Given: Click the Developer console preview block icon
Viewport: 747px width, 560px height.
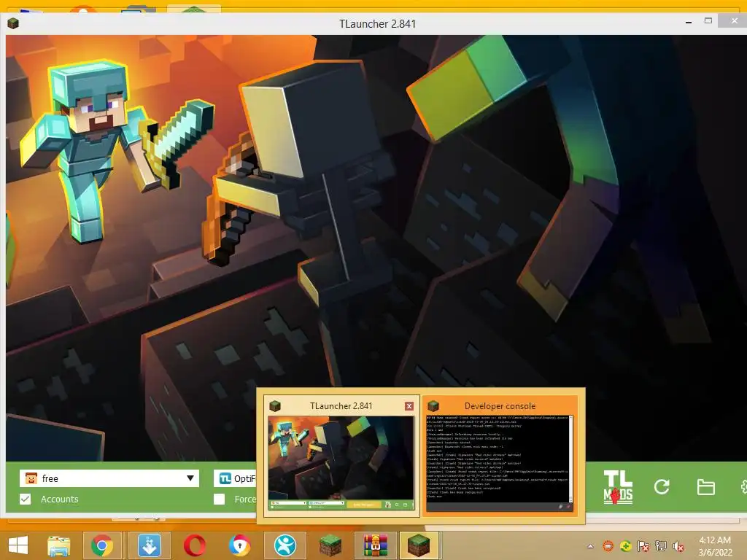Looking at the screenshot, I should (433, 405).
